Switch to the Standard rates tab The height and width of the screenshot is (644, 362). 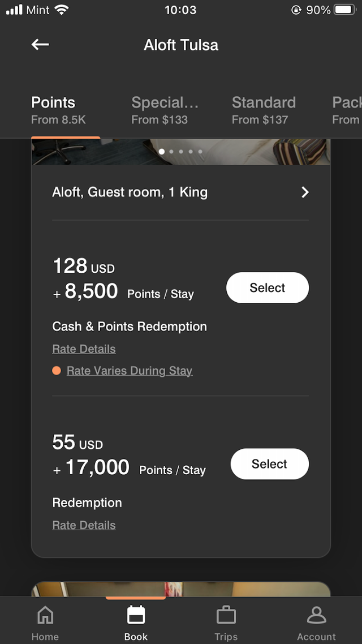(x=264, y=109)
